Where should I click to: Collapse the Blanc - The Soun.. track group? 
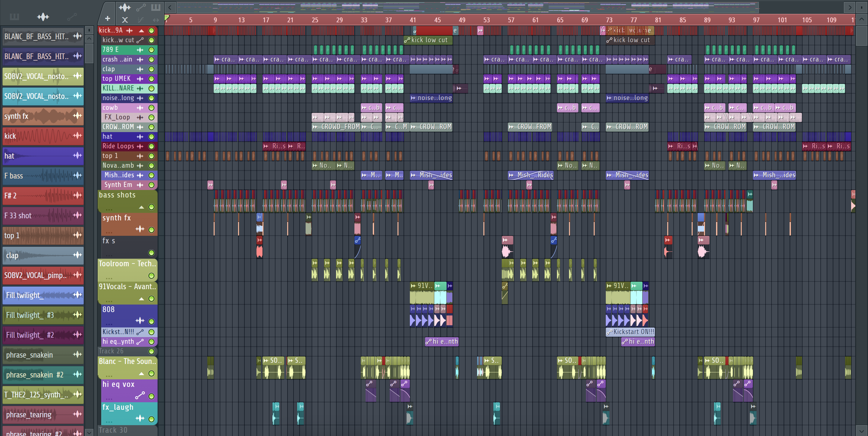coord(142,374)
